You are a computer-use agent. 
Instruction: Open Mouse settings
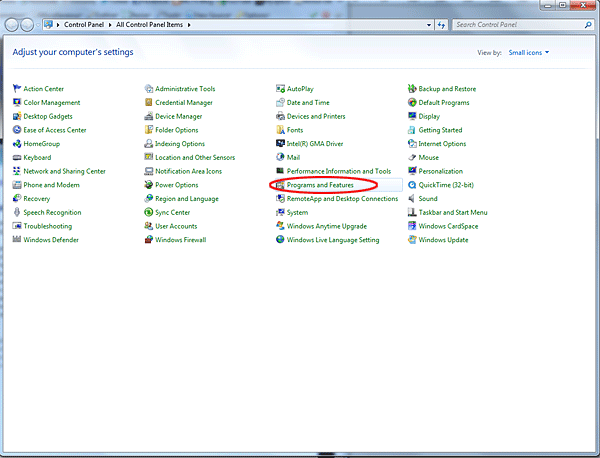click(x=429, y=157)
